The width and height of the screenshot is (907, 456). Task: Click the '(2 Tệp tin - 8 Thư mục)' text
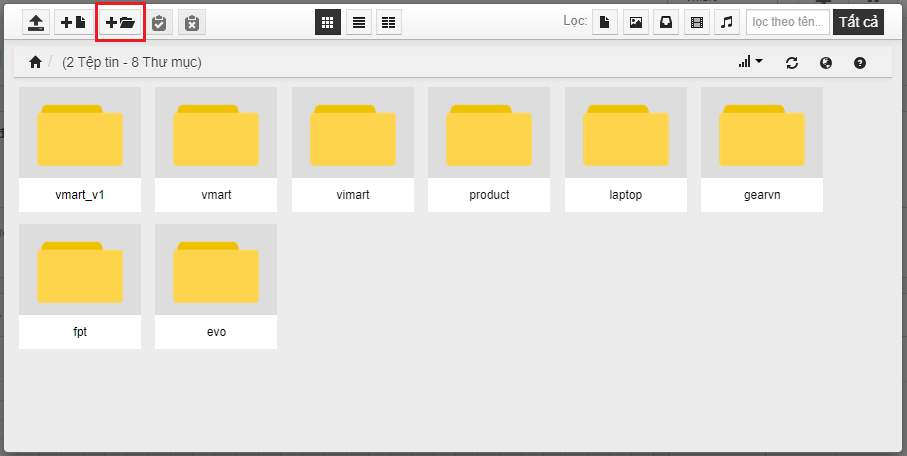(x=132, y=62)
